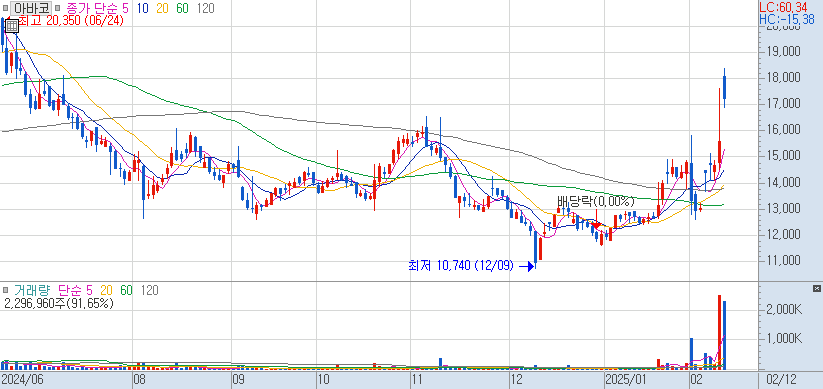
Task: Click the 08 month axis label
Action: click(140, 380)
